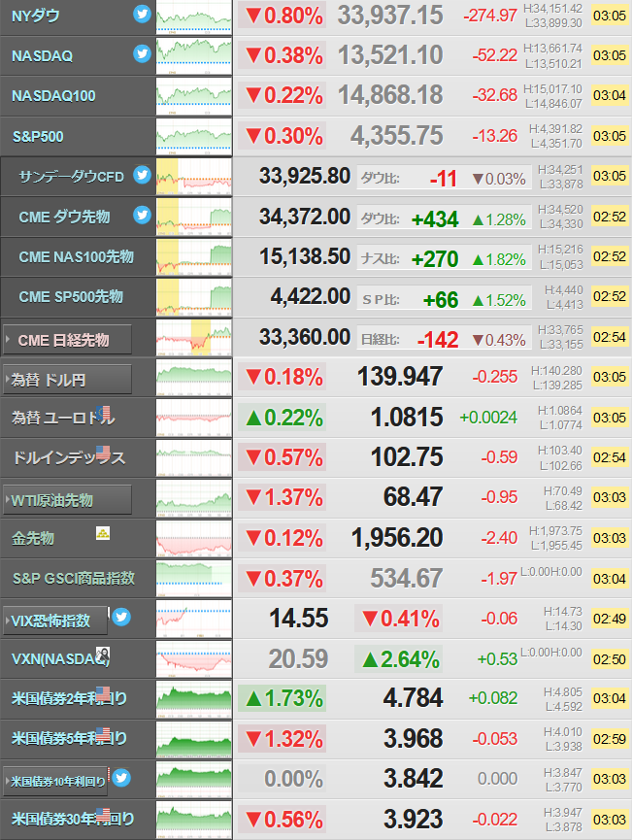Click NYダウ price 33,937.15
This screenshot has width=633, height=840.
390,16
